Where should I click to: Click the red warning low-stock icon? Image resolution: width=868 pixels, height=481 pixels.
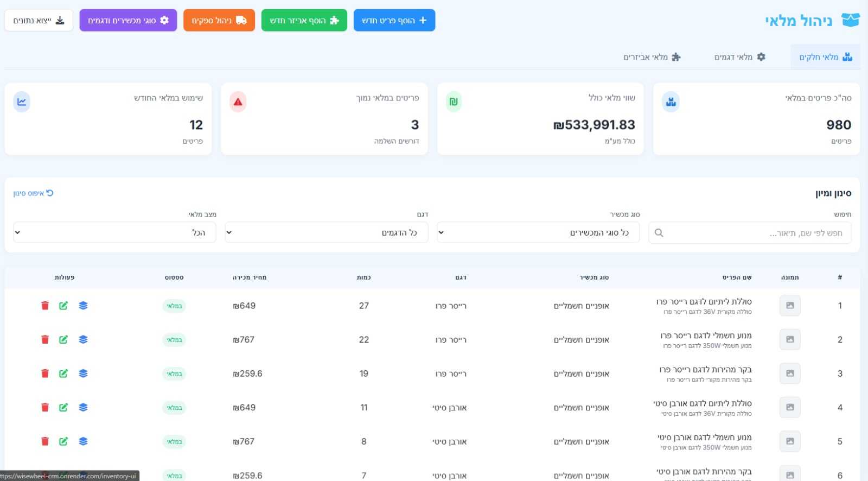pyautogui.click(x=238, y=102)
